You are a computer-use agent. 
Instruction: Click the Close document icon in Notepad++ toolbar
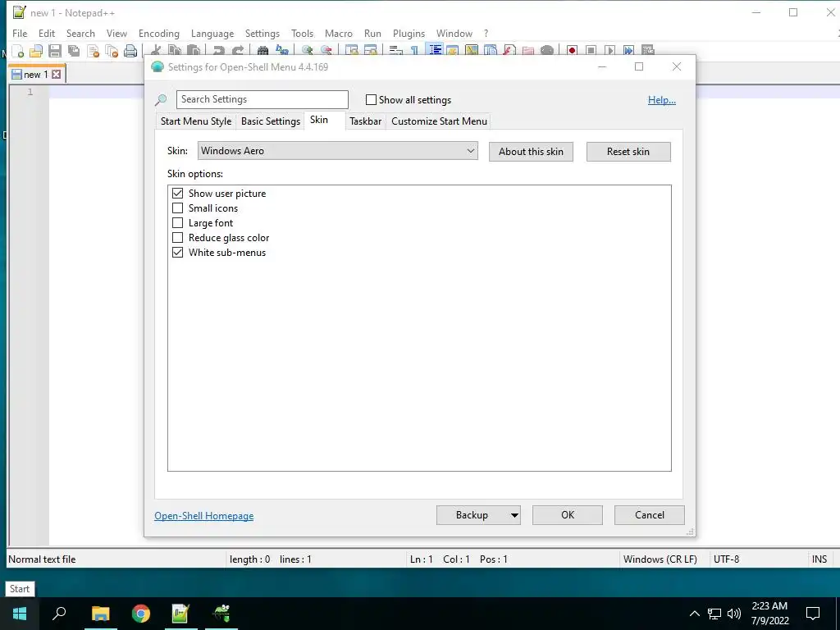click(x=94, y=51)
